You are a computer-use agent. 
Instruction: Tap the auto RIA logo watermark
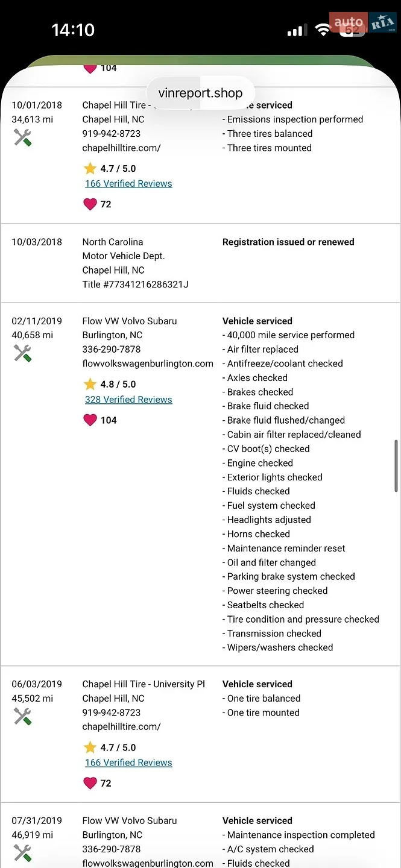point(362,23)
